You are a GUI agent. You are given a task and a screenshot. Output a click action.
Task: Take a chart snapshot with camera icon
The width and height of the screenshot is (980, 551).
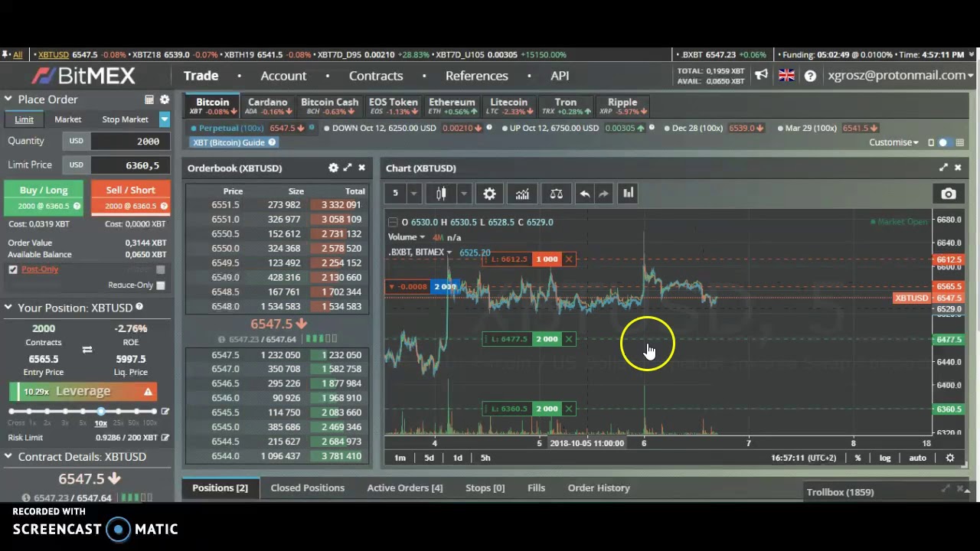[x=948, y=194]
